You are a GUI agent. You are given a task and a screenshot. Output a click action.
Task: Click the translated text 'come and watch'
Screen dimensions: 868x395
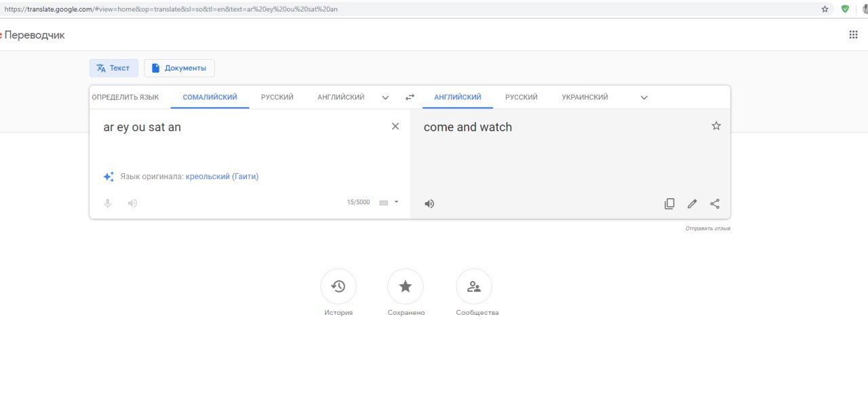point(468,127)
